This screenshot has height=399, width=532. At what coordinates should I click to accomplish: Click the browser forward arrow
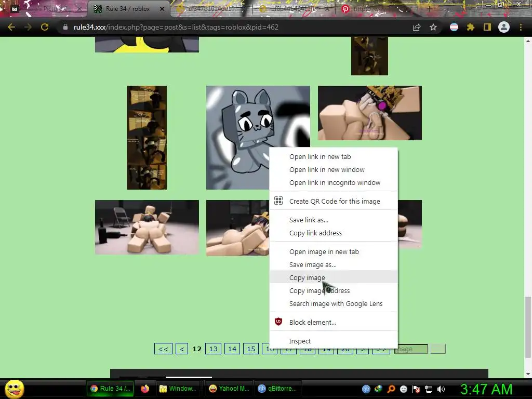click(28, 27)
